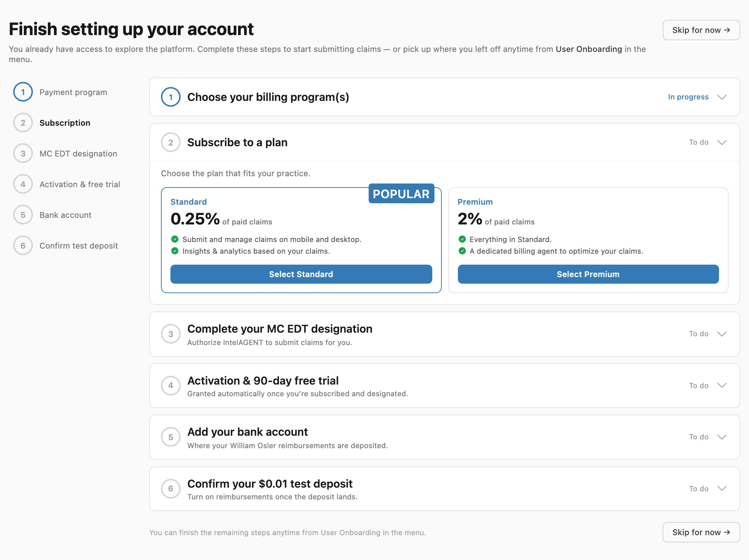
Task: Click the Premium plan name label
Action: 475,202
